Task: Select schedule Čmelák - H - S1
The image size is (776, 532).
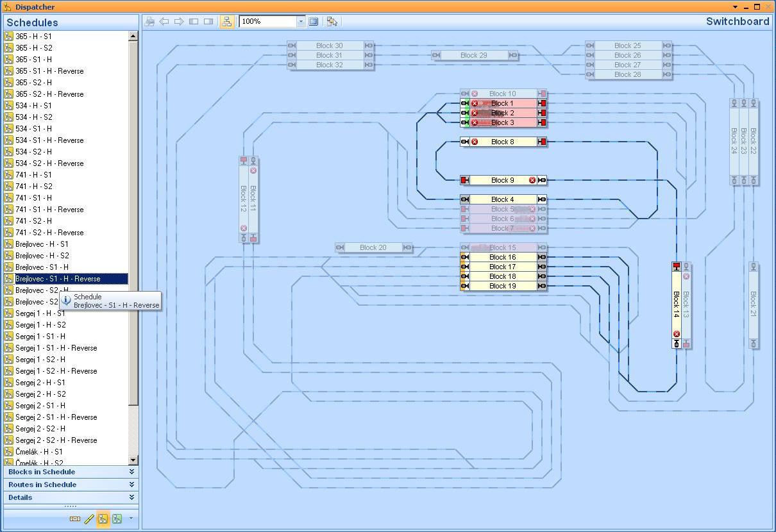Action: (39, 452)
